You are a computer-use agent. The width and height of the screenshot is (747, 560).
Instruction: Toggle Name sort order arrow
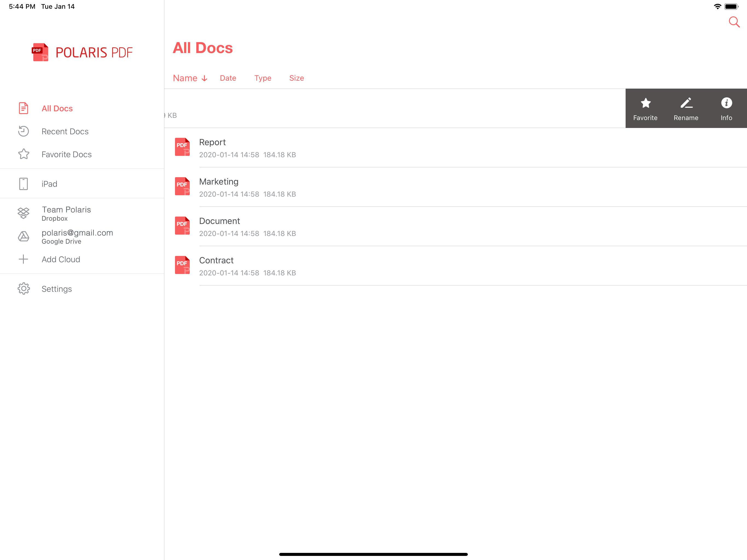click(204, 78)
